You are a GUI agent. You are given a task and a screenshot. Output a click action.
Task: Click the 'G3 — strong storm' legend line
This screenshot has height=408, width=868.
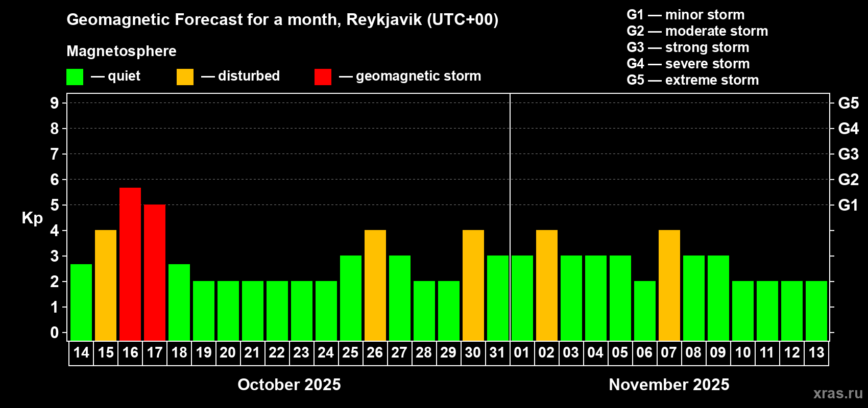688,47
